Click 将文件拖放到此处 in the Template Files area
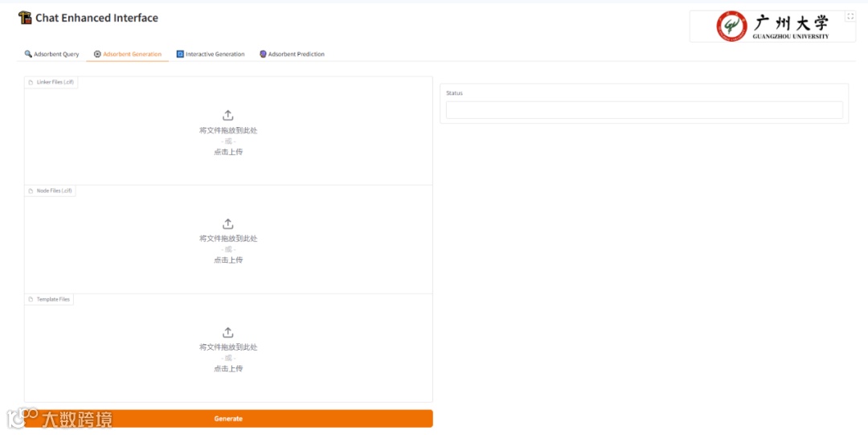Screen dimensions: 868x435 (x=228, y=347)
